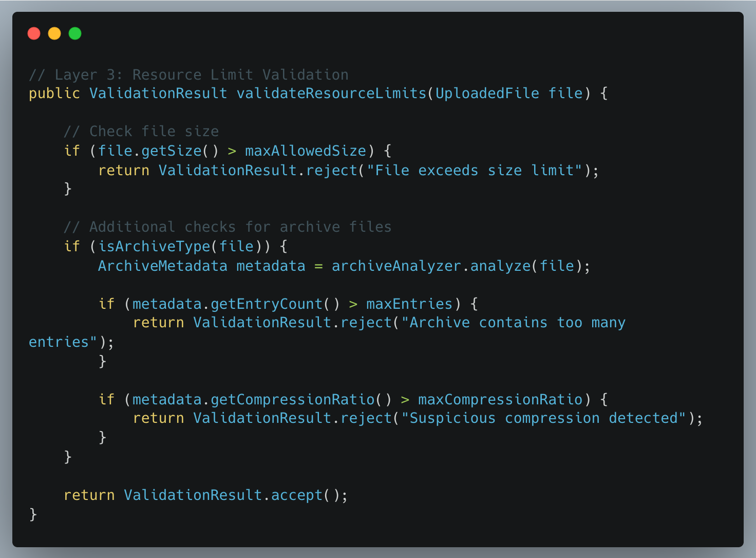Click the accept call in final return

point(296,495)
